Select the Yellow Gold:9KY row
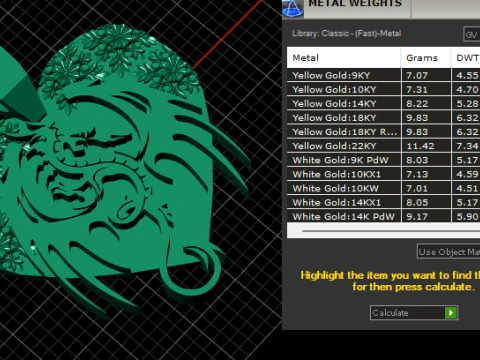This screenshot has height=360, width=480. 383,75
